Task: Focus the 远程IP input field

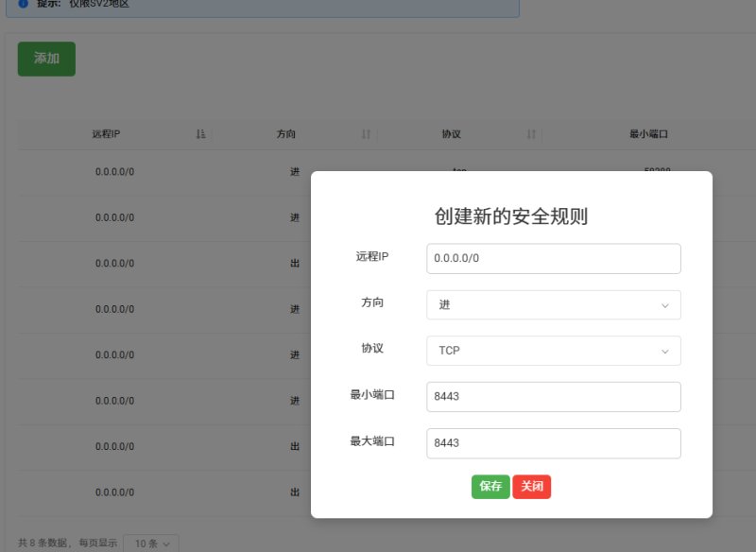Action: pyautogui.click(x=554, y=258)
